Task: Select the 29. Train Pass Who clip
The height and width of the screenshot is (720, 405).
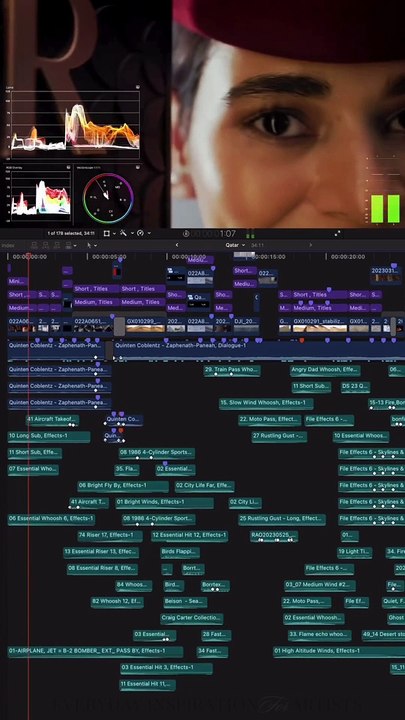Action: (x=232, y=371)
